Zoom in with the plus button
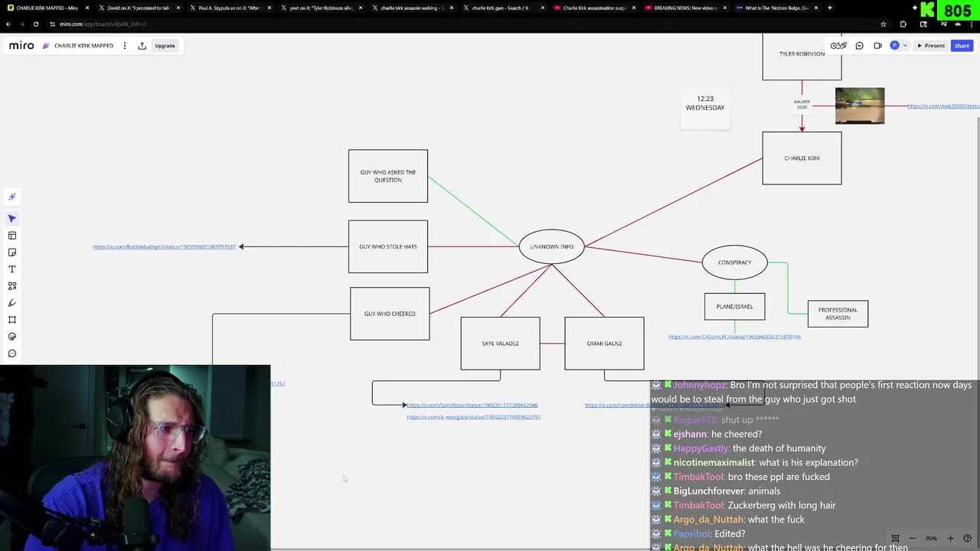 click(x=950, y=539)
